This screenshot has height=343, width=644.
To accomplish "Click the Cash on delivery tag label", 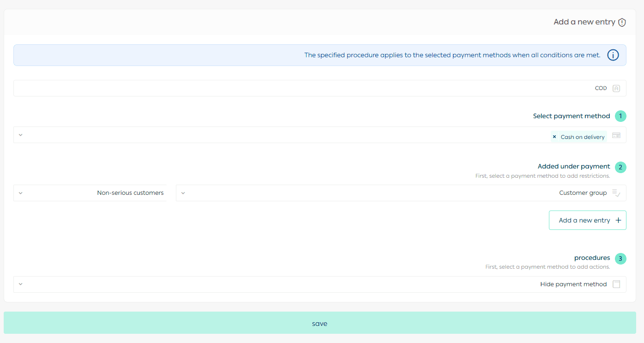I will 582,137.
